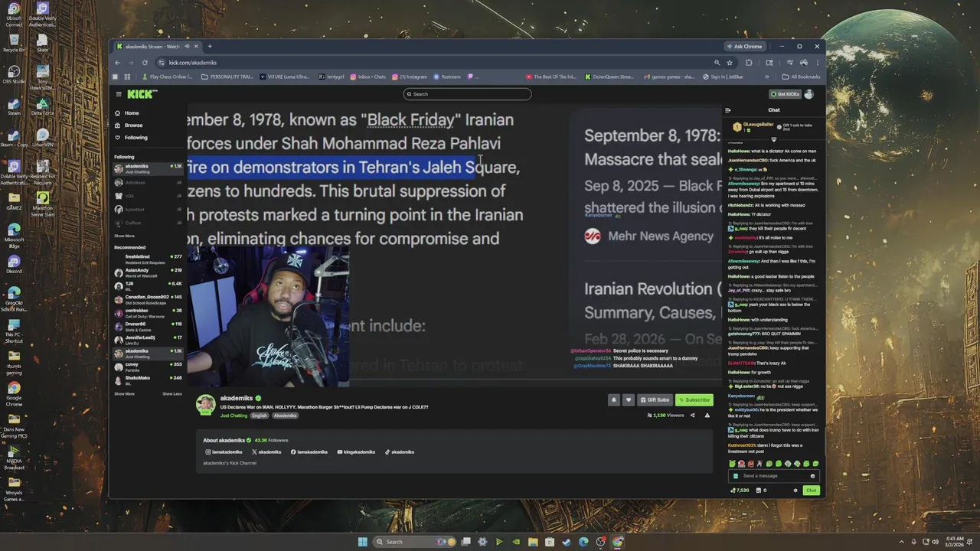Click the English tag

pos(260,416)
